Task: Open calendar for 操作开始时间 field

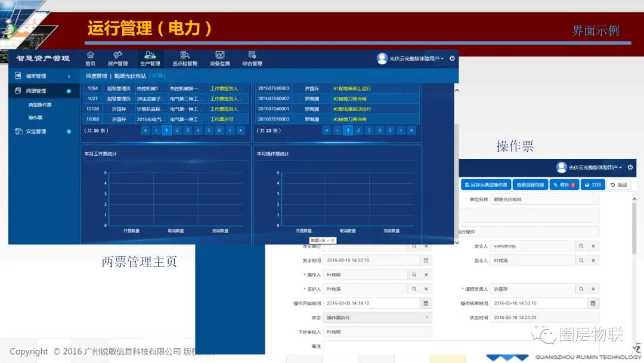Action: coord(426,303)
